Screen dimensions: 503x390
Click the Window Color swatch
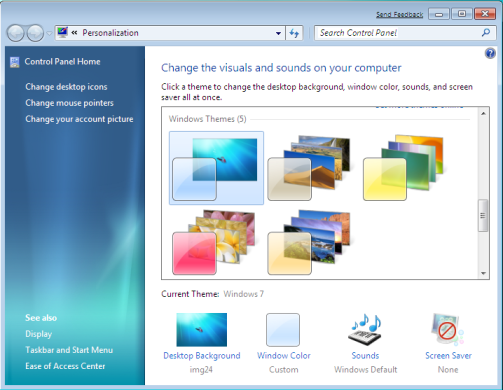(283, 330)
